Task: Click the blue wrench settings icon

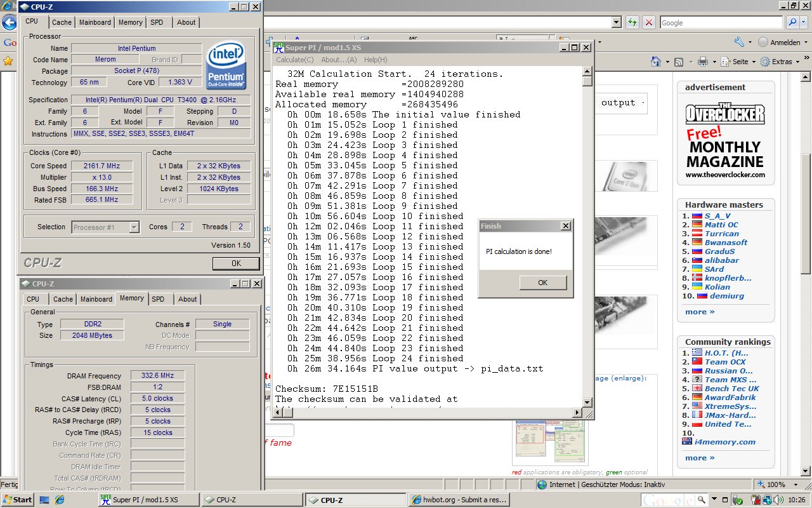Action: (738, 42)
